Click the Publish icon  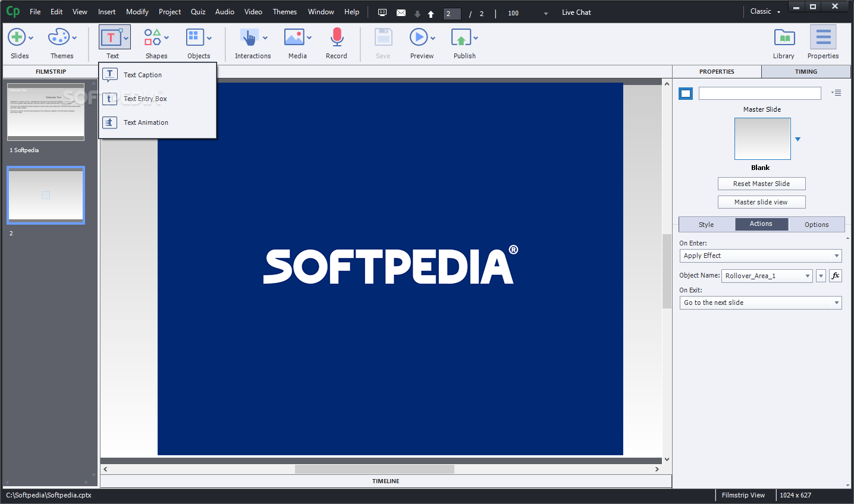(461, 37)
